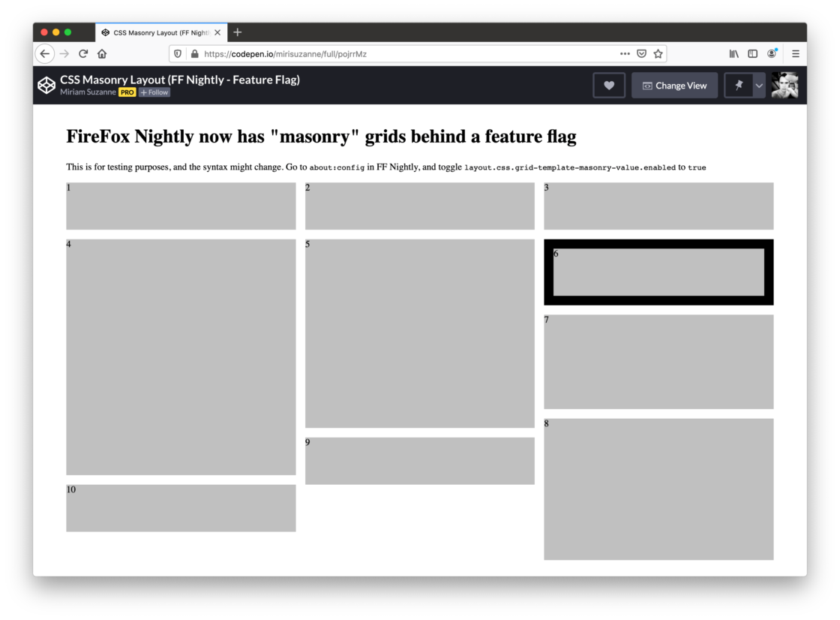Image resolution: width=840 pixels, height=620 pixels.
Task: Click the black-bordered grid item 6
Action: coord(658,272)
